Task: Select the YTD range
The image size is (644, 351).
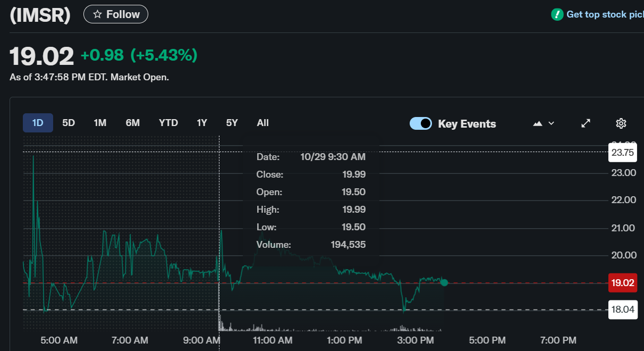Action: pos(168,123)
